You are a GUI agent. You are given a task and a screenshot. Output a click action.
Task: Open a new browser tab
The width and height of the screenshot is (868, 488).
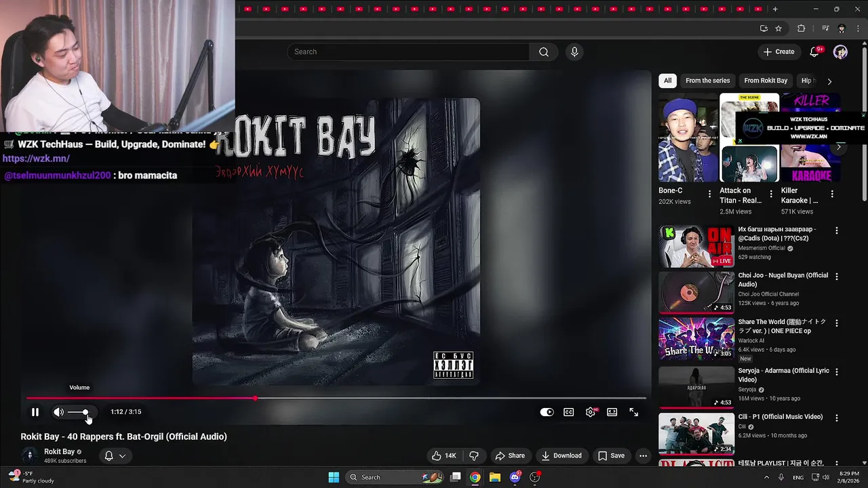[x=775, y=9]
